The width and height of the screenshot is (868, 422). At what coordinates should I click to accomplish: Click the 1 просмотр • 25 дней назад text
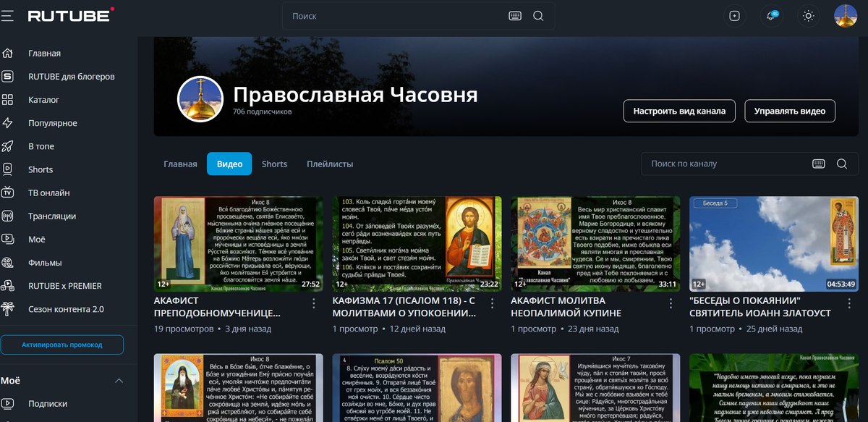[x=746, y=329]
